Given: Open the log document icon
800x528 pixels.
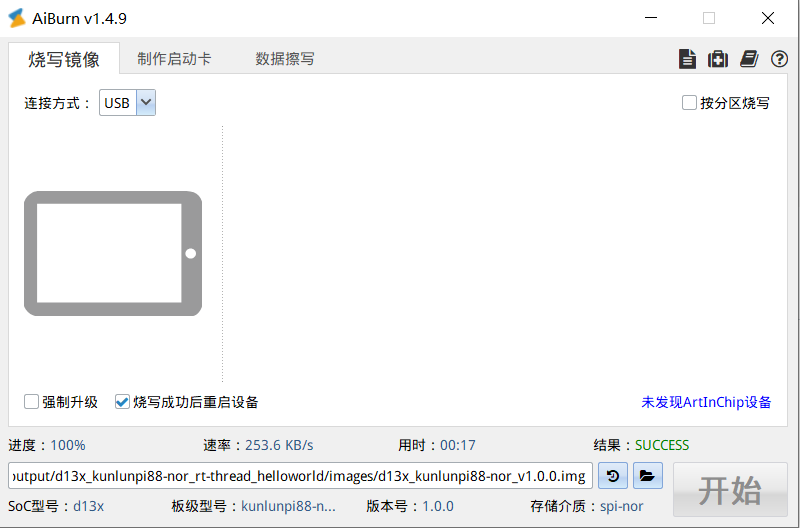Looking at the screenshot, I should tap(687, 59).
